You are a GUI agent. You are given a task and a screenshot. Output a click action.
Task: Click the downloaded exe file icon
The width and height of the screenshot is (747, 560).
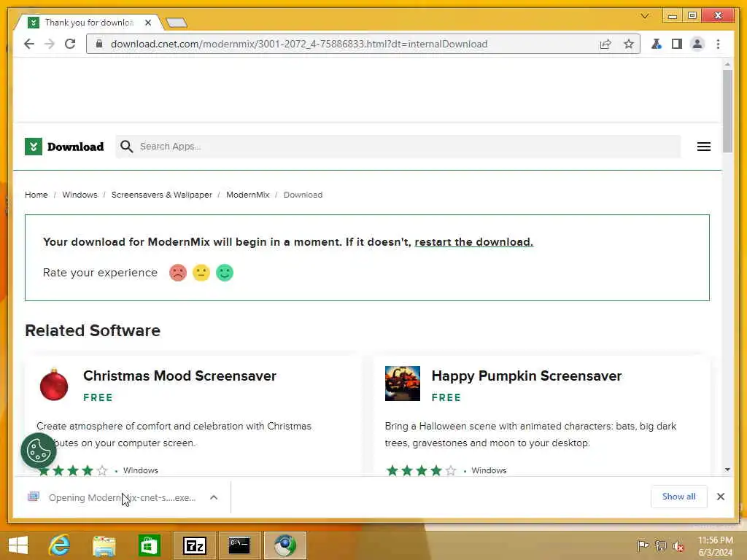coord(34,497)
